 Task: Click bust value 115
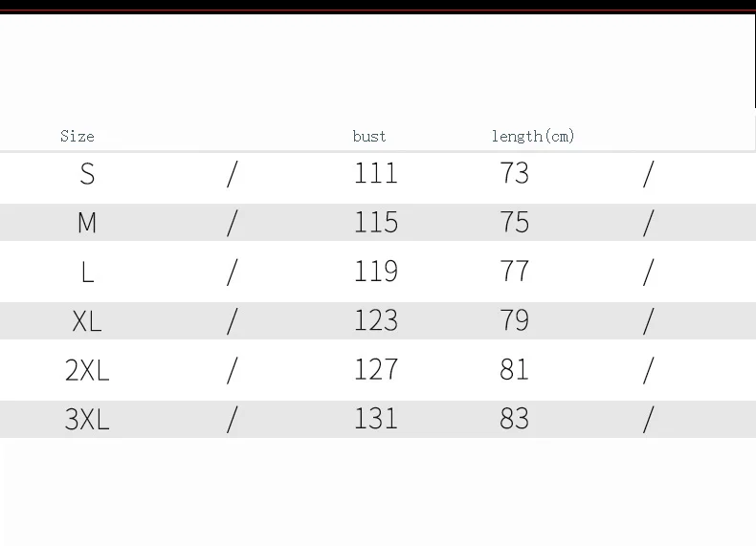coord(376,222)
